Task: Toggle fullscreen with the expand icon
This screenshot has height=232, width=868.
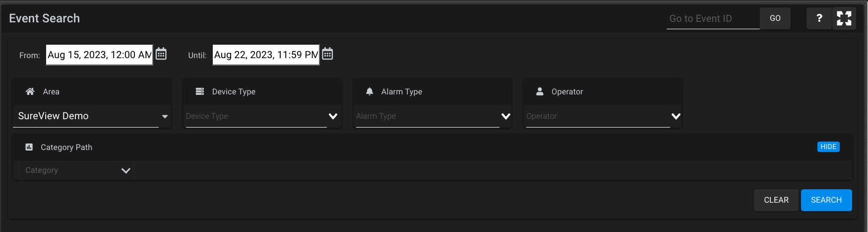Action: 844,18
